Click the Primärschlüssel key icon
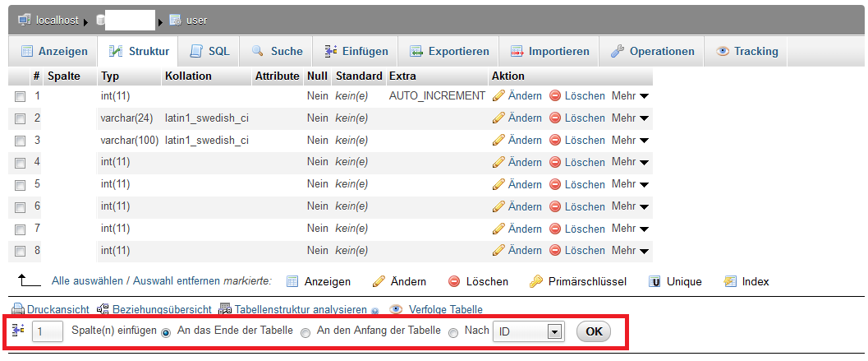Viewport: 868px width, 361px height. coord(535,282)
